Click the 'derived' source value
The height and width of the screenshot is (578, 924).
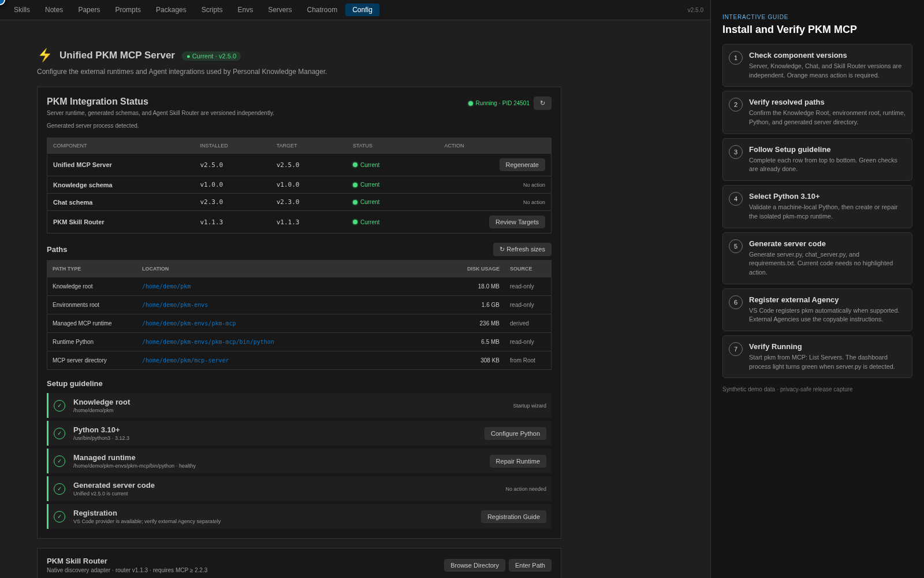(x=519, y=324)
